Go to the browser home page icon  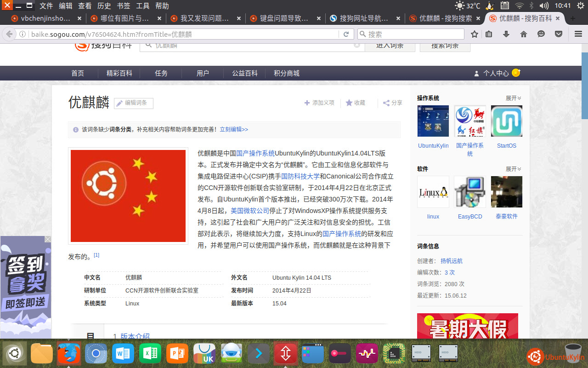524,34
